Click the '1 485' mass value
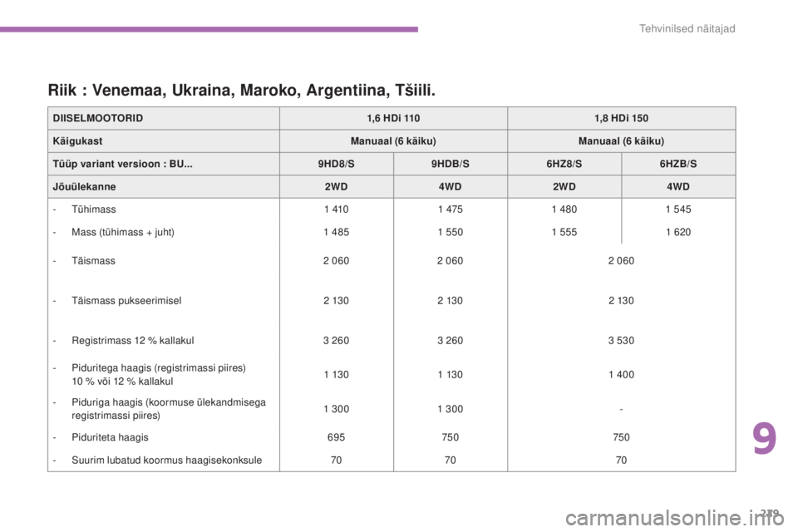Screen dimensions: 798x532 click(x=337, y=232)
